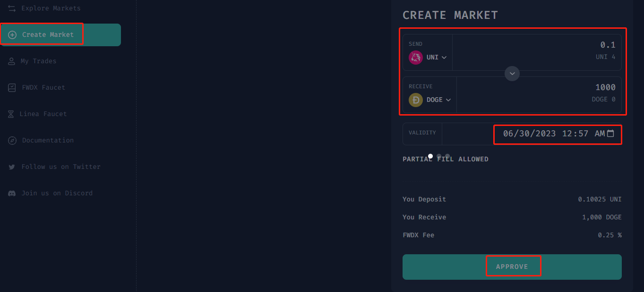Open the calendar picker in the Validity field
This screenshot has height=292, width=644.
[x=610, y=134]
